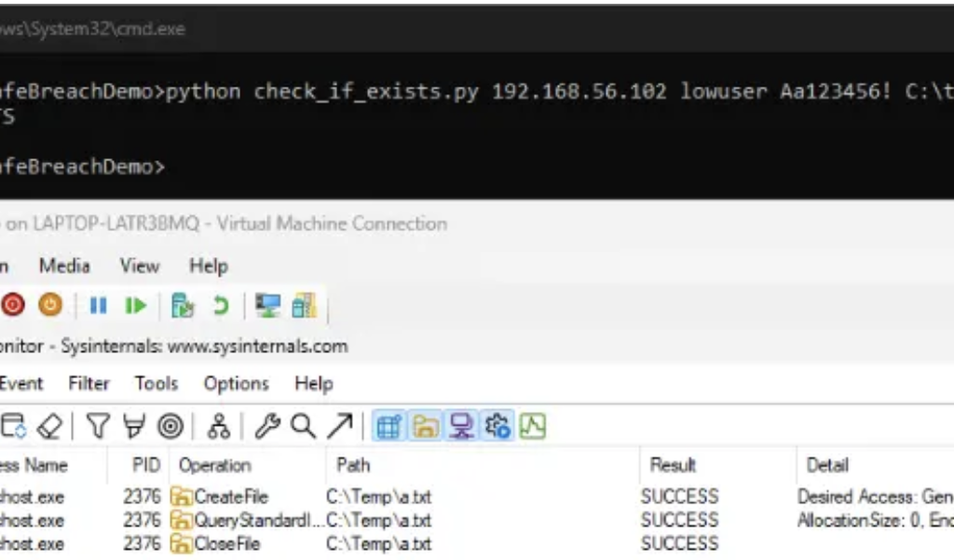Image resolution: width=954 pixels, height=560 pixels.
Task: Click the Highlight icon next to the funnel
Action: coord(133,427)
